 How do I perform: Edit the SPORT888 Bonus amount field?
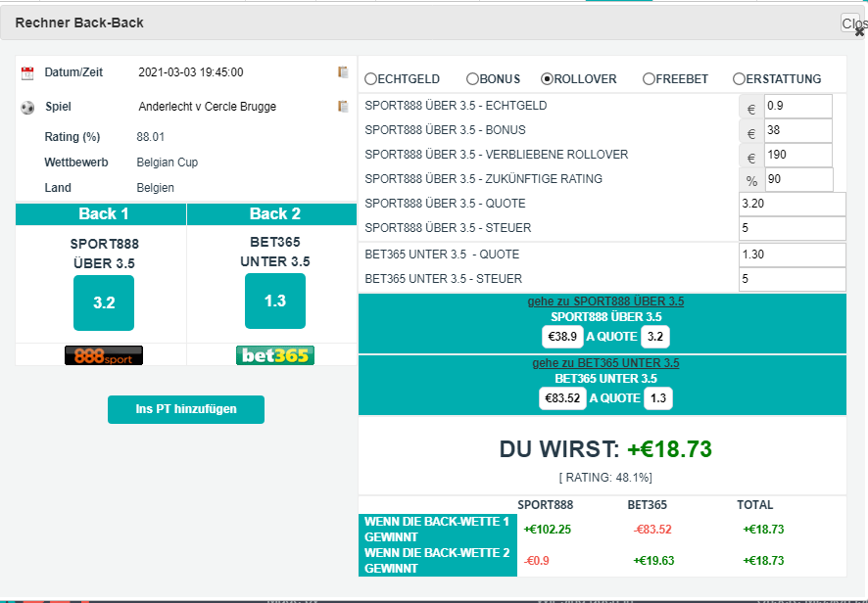click(798, 130)
